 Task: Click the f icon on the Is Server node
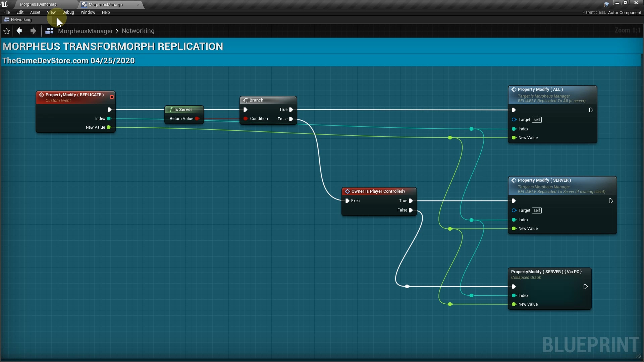[x=171, y=109]
